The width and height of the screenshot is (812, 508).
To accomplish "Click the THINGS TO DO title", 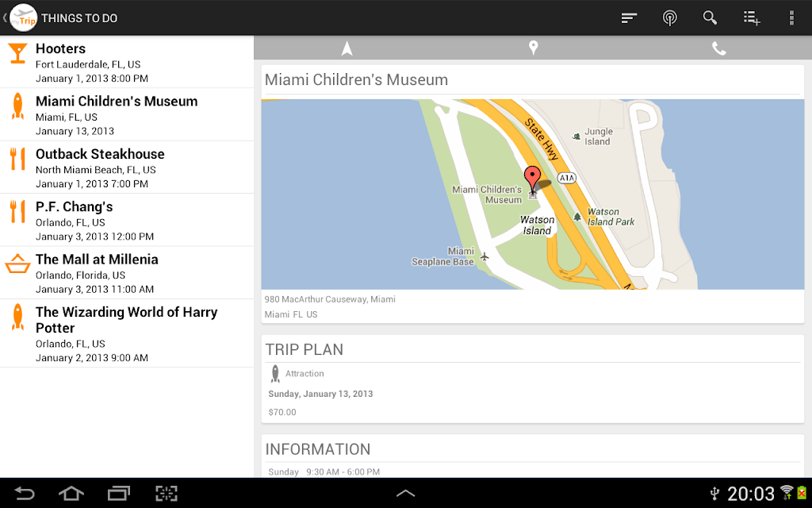I will pos(79,18).
